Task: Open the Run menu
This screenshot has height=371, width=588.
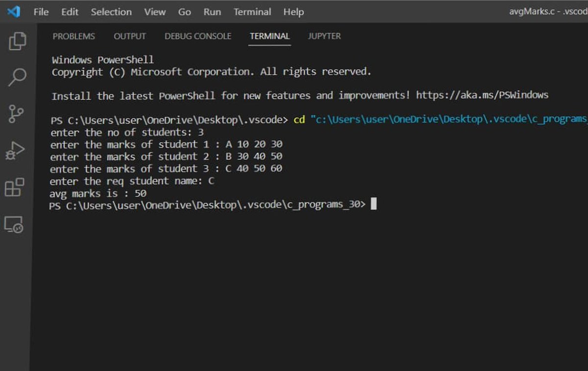Action: click(212, 12)
